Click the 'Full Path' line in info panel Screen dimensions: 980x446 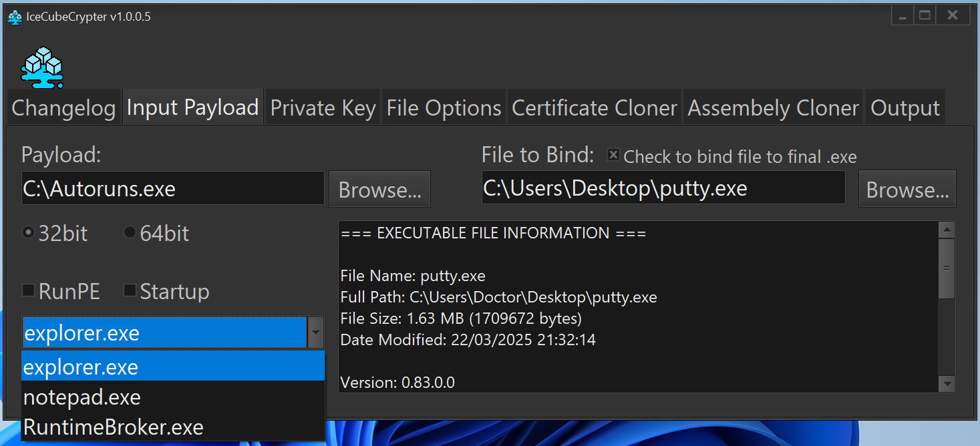click(498, 297)
